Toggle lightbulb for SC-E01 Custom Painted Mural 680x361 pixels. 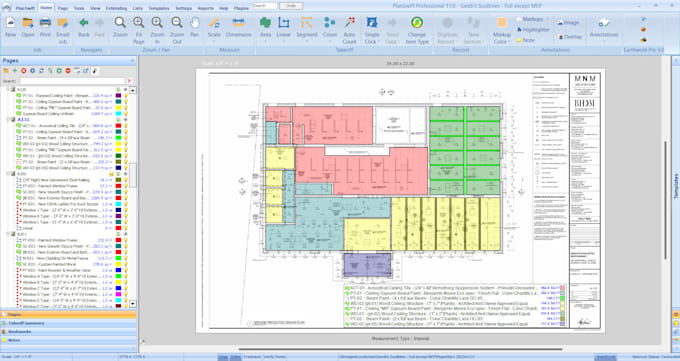126,264
